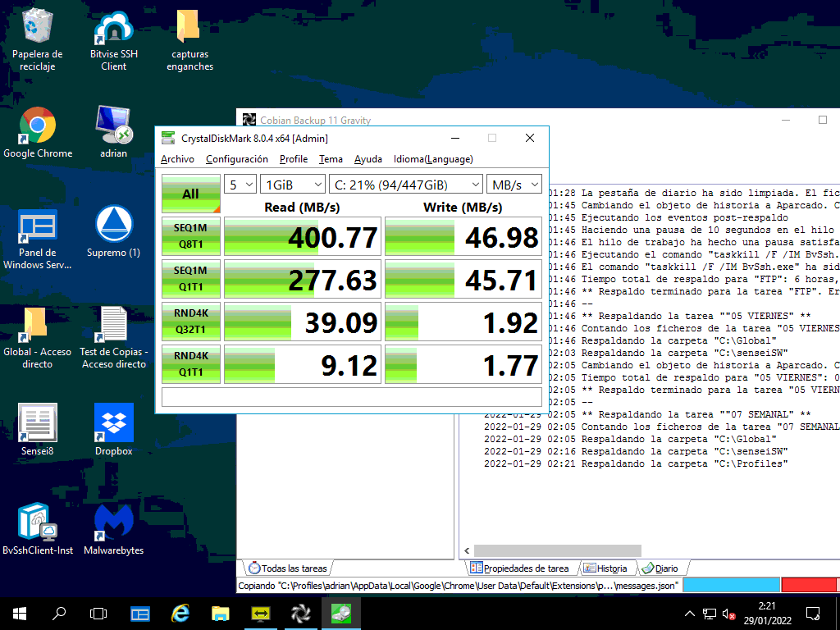Click CrystalDiskMark icon in taskbar
840x630 pixels.
click(x=341, y=613)
